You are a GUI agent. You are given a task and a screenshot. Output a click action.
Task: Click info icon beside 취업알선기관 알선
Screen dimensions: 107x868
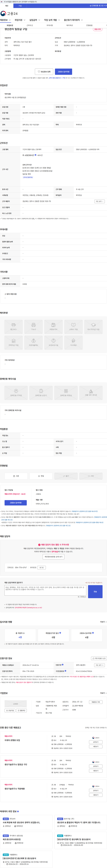click(x=60, y=633)
